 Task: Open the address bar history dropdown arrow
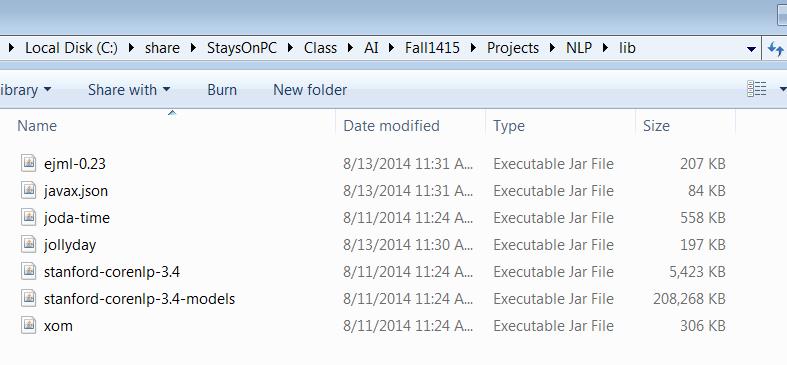(751, 49)
